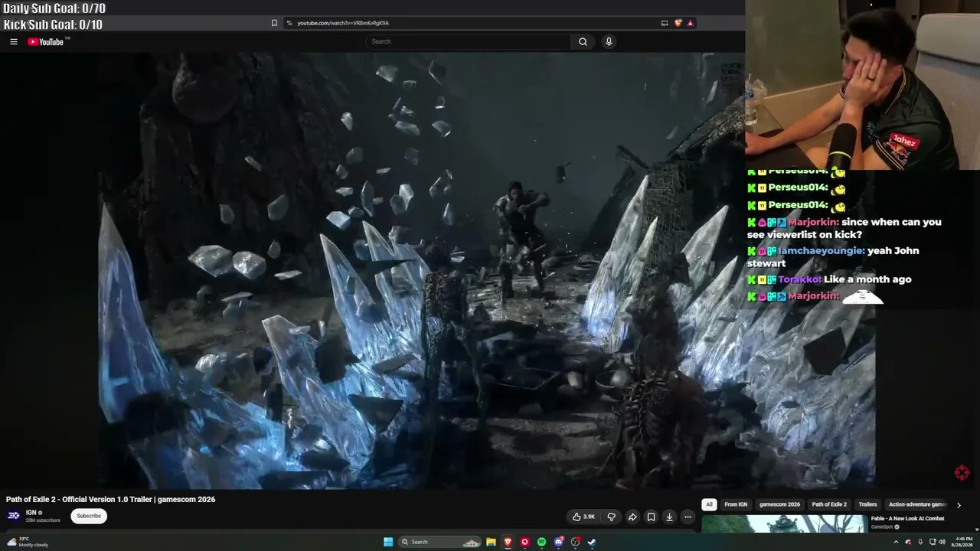Open the OBS-style app with red badge in taskbar

click(x=576, y=542)
